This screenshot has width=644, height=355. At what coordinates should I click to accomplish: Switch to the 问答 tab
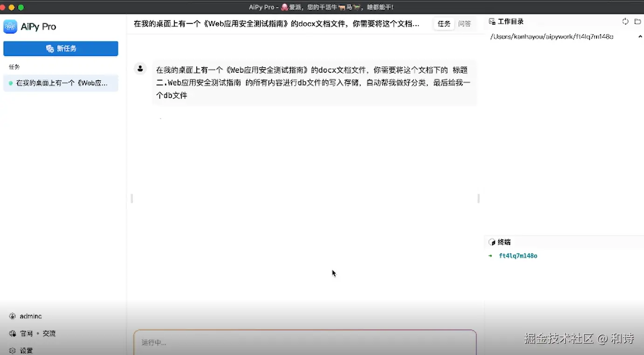coord(465,24)
